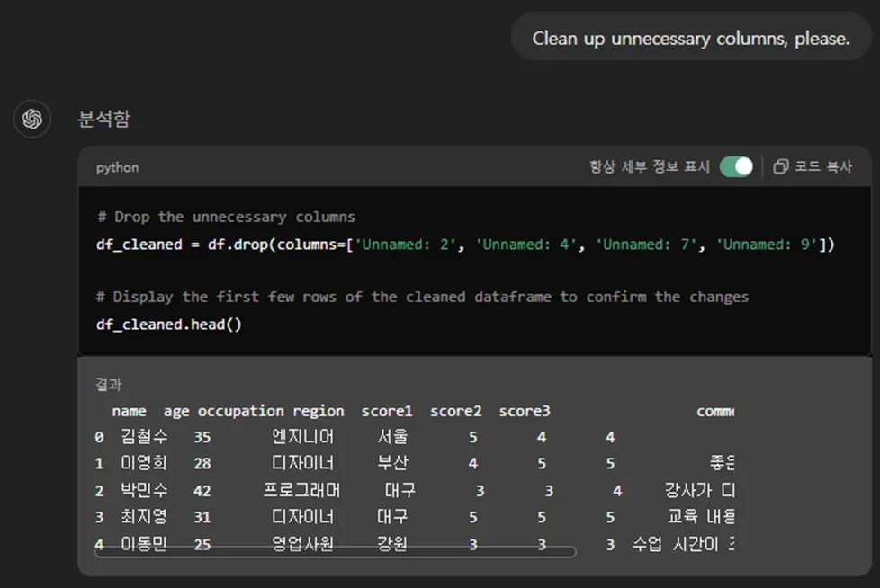Toggle the 항상 세부 정보 표시 switch
The width and height of the screenshot is (880, 588).
coord(736,167)
